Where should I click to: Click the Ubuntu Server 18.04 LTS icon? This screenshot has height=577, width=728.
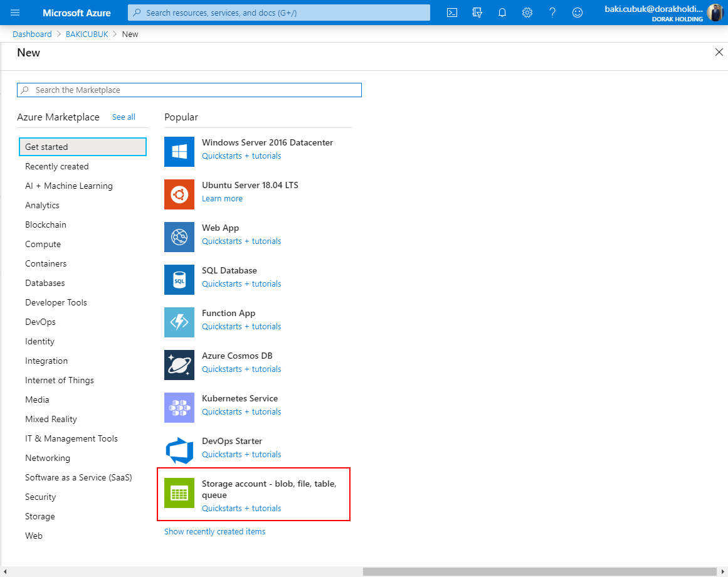pos(179,194)
